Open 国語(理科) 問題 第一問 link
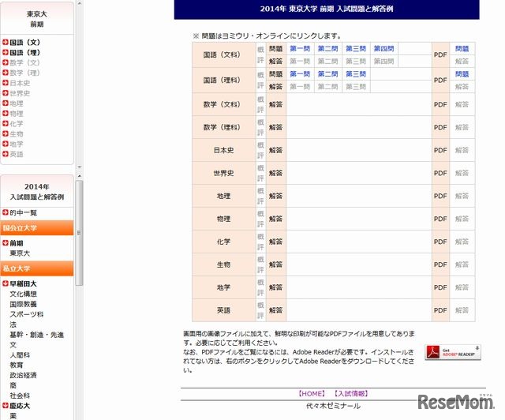 [300, 74]
